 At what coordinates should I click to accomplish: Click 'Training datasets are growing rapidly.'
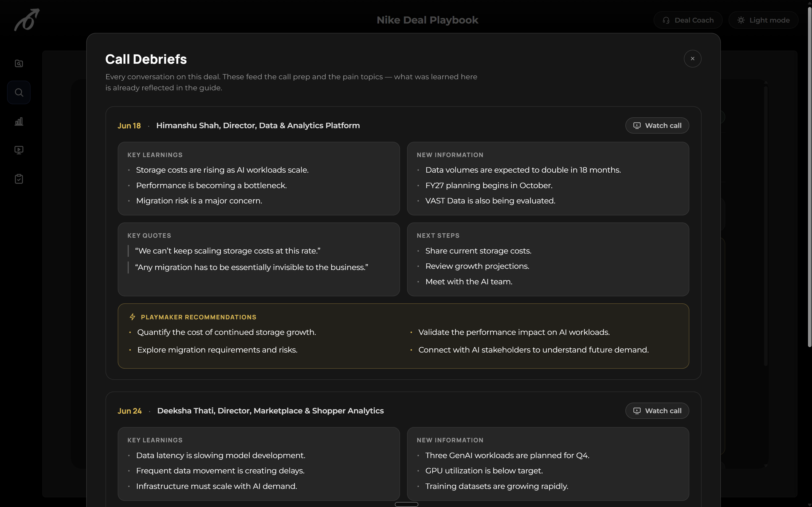point(497,486)
